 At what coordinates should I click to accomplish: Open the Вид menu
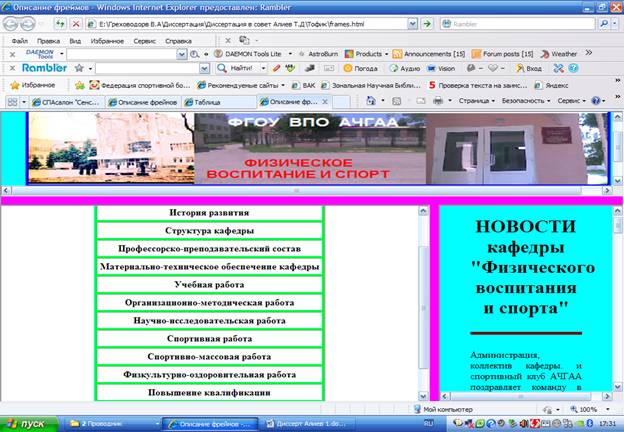(75, 41)
